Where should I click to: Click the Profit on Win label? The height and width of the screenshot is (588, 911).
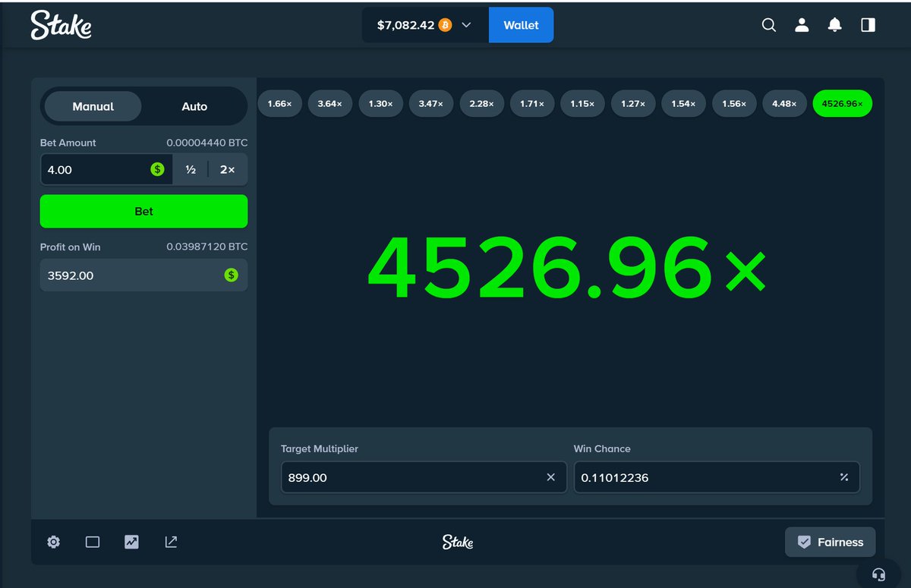pyautogui.click(x=70, y=247)
